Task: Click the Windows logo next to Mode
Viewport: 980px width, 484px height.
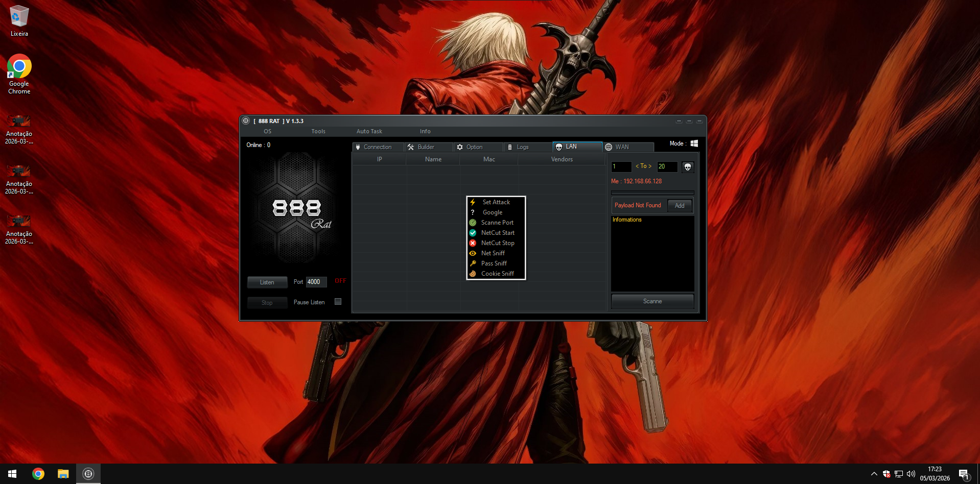Action: 694,143
